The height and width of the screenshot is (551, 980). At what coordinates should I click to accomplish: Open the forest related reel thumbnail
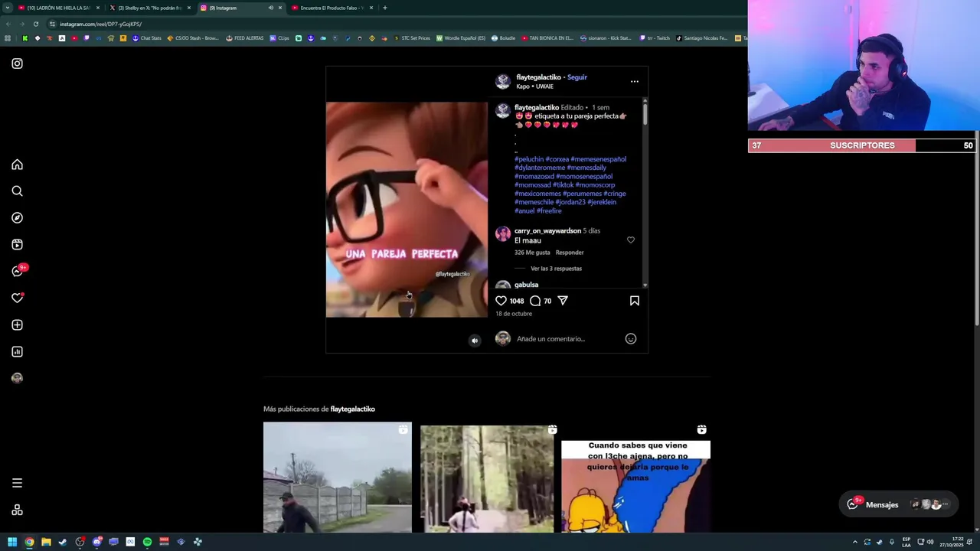[487, 479]
